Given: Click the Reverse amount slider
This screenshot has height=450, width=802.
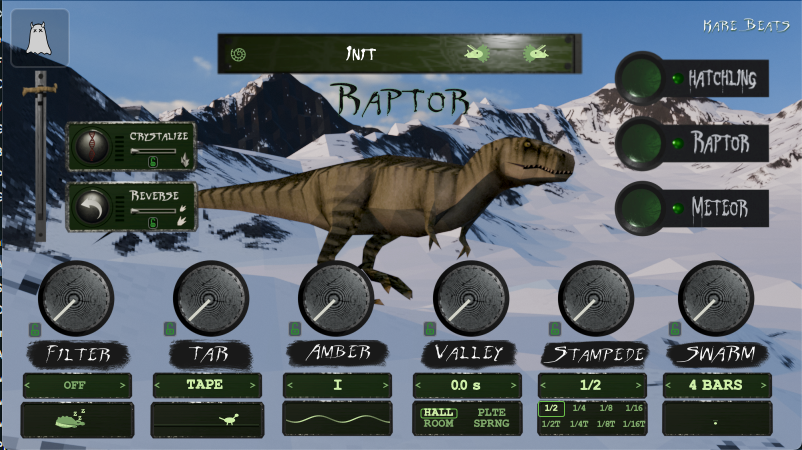Looking at the screenshot, I should tap(153, 211).
